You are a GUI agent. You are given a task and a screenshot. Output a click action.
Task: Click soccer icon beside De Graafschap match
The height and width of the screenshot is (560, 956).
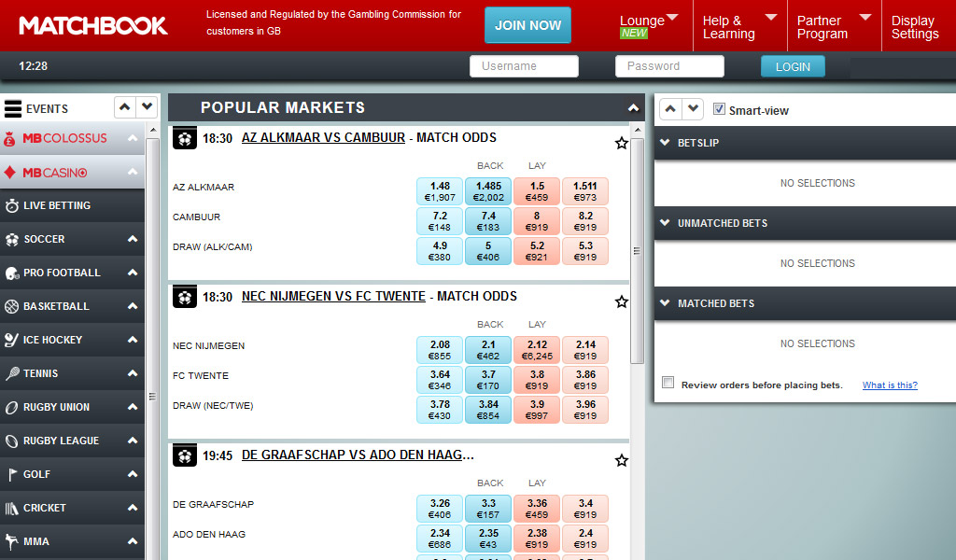(185, 455)
